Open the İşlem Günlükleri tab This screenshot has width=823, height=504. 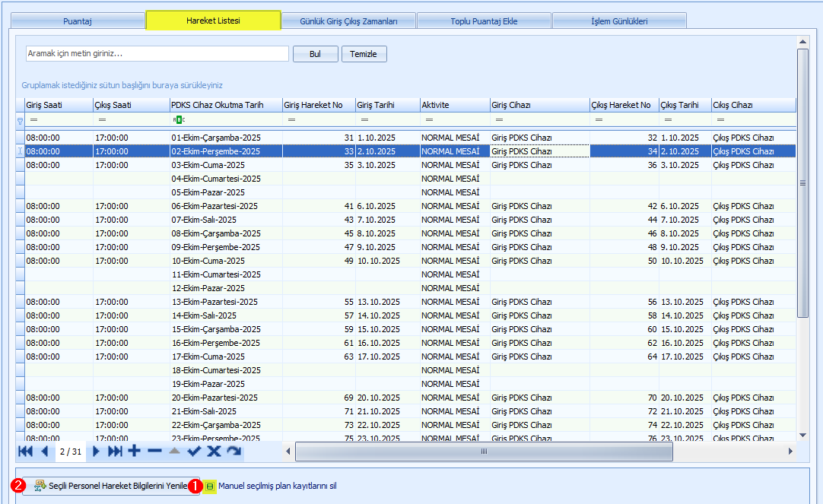click(619, 21)
